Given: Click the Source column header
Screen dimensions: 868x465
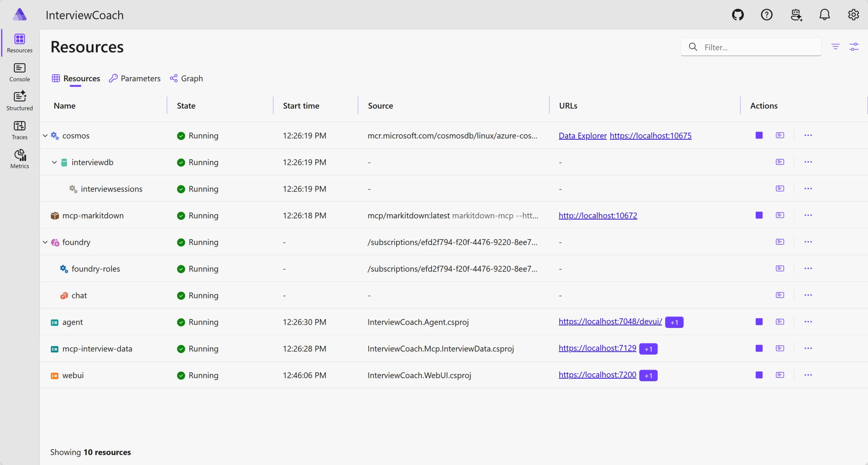Looking at the screenshot, I should tap(380, 106).
